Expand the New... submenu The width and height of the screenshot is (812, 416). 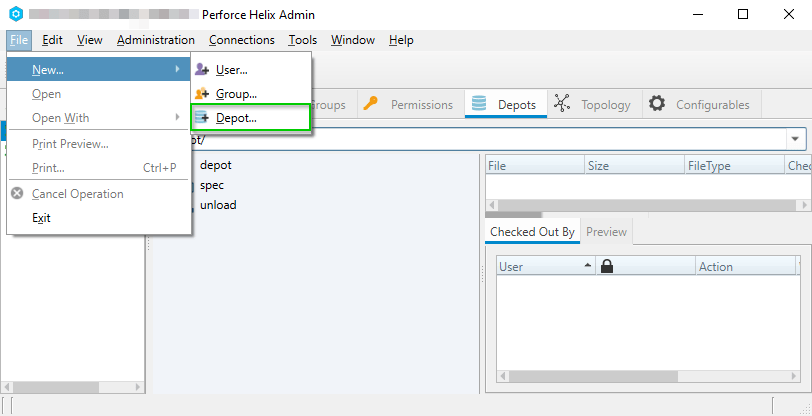[x=99, y=69]
